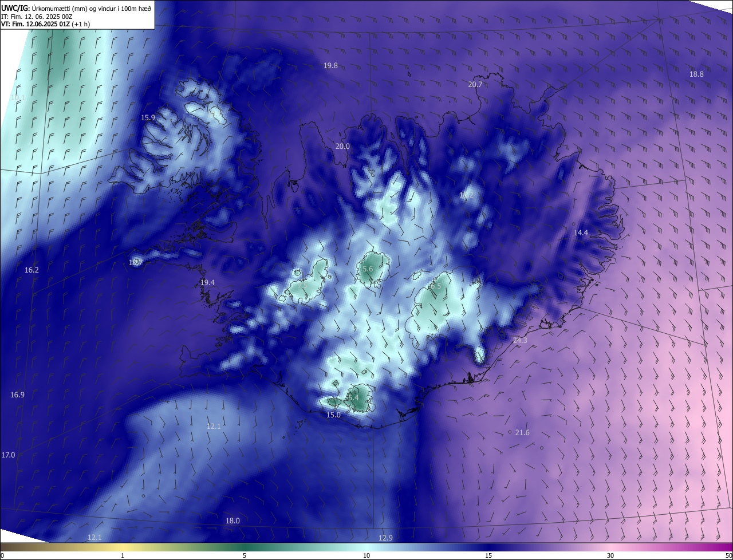Click the 6.5 value on Vatnajökull
Screen dimensions: 733x560
[x=436, y=286]
